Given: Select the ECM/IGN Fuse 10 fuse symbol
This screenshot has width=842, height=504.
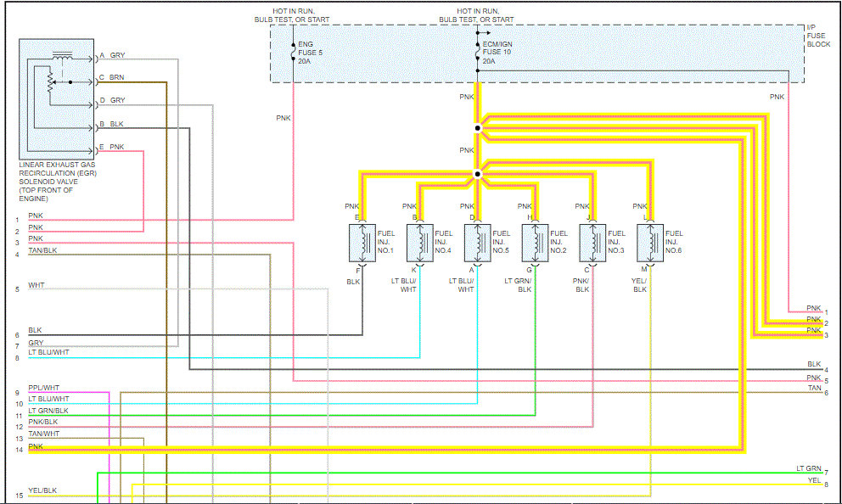Looking at the screenshot, I should (477, 52).
